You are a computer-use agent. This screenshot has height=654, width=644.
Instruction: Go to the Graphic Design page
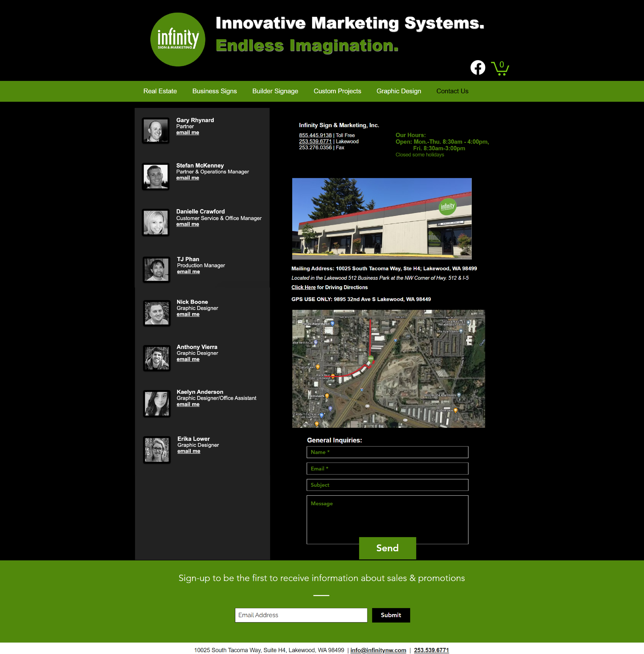[399, 91]
